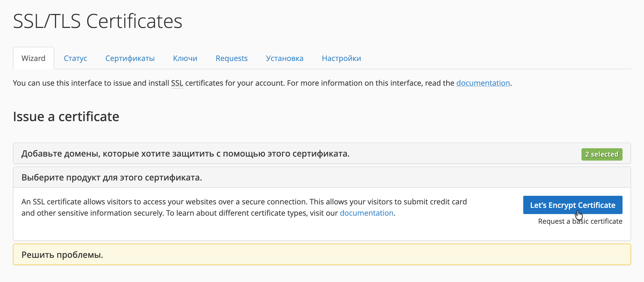Click the Выберите продукт header text
Image resolution: width=644 pixels, height=282 pixels.
[112, 177]
